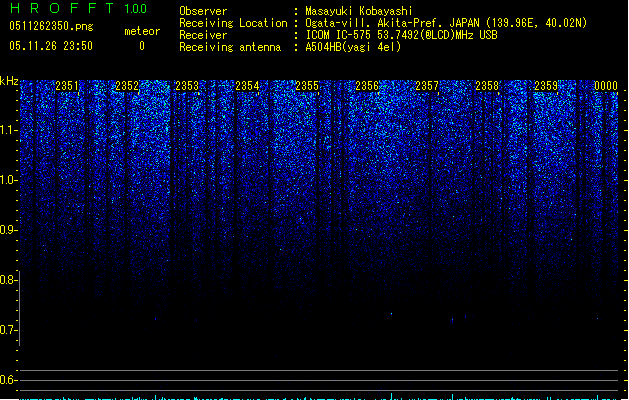The image size is (629, 400).
Task: Click the date stamp 05.11.26 23:50
Action: pos(51,46)
